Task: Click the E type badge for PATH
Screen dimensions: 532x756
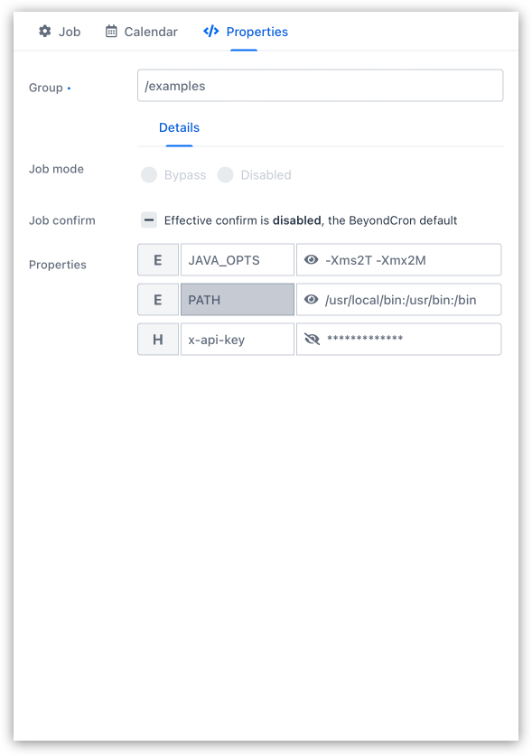Action: 158,299
